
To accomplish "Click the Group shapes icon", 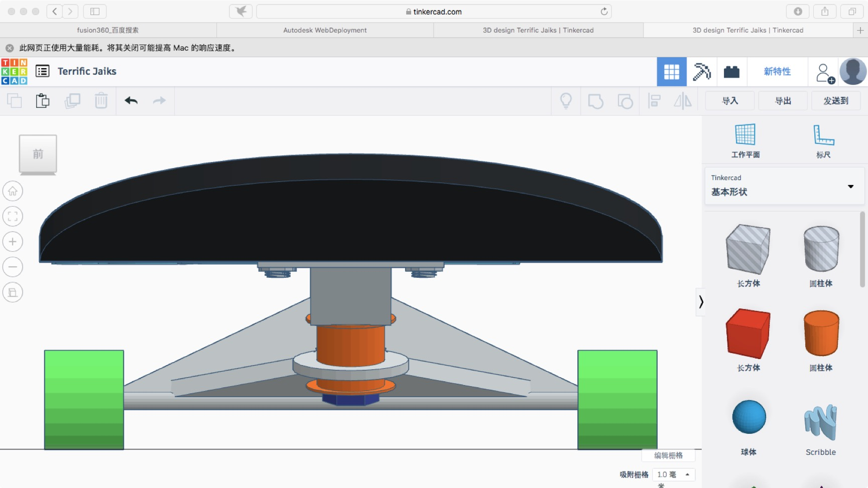I will point(595,101).
